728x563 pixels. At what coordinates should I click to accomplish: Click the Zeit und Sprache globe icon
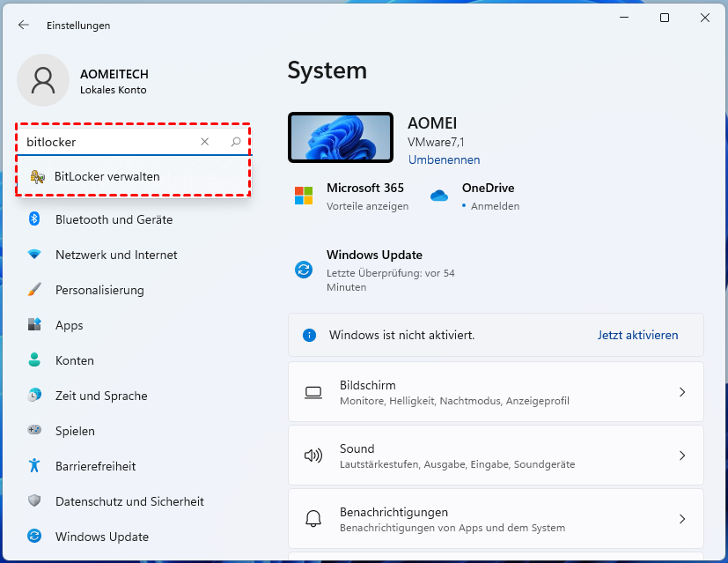34,395
